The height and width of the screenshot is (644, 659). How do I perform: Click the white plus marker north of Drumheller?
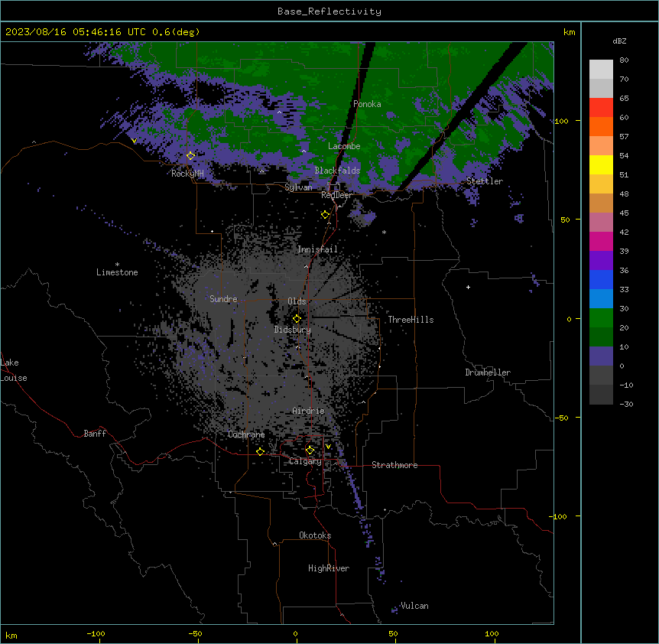tap(468, 287)
